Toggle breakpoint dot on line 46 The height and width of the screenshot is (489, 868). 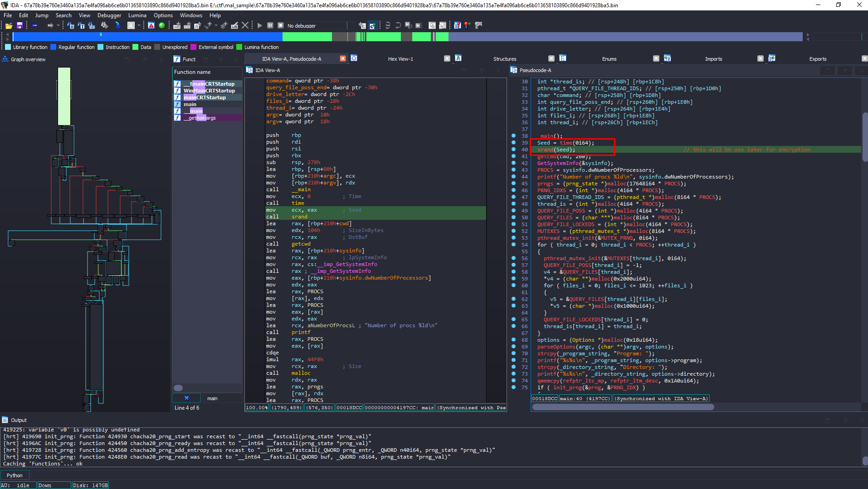[x=513, y=190]
